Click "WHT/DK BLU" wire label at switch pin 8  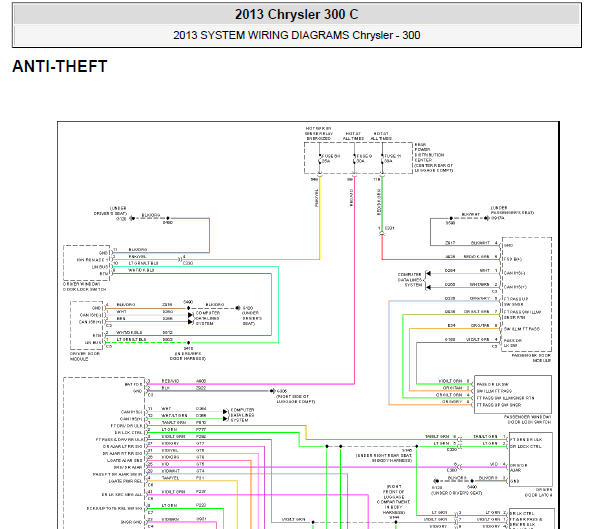(141, 270)
